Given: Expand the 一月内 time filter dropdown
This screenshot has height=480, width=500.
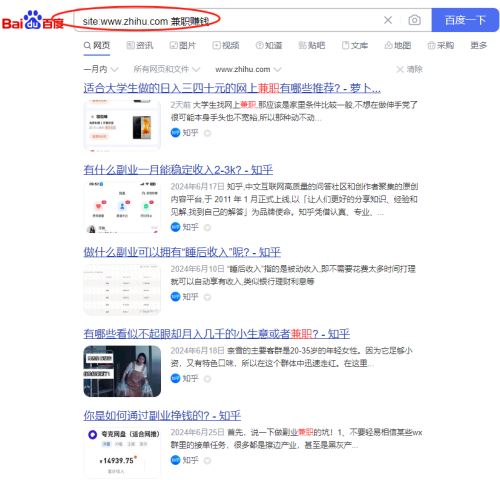Looking at the screenshot, I should 101,69.
